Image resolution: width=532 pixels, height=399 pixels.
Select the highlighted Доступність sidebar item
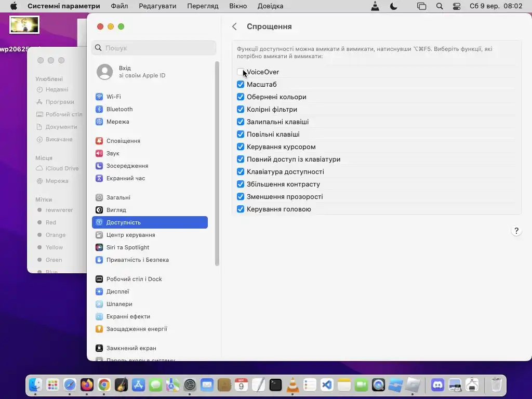click(150, 222)
